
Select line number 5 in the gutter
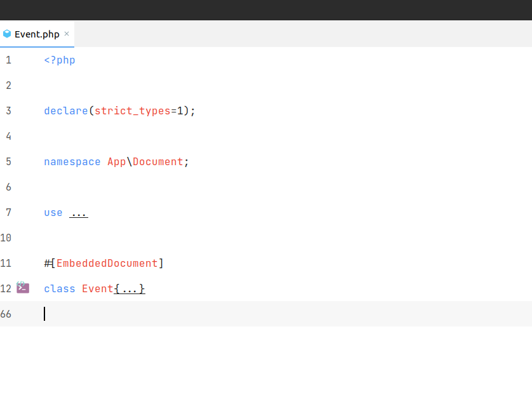pos(8,161)
